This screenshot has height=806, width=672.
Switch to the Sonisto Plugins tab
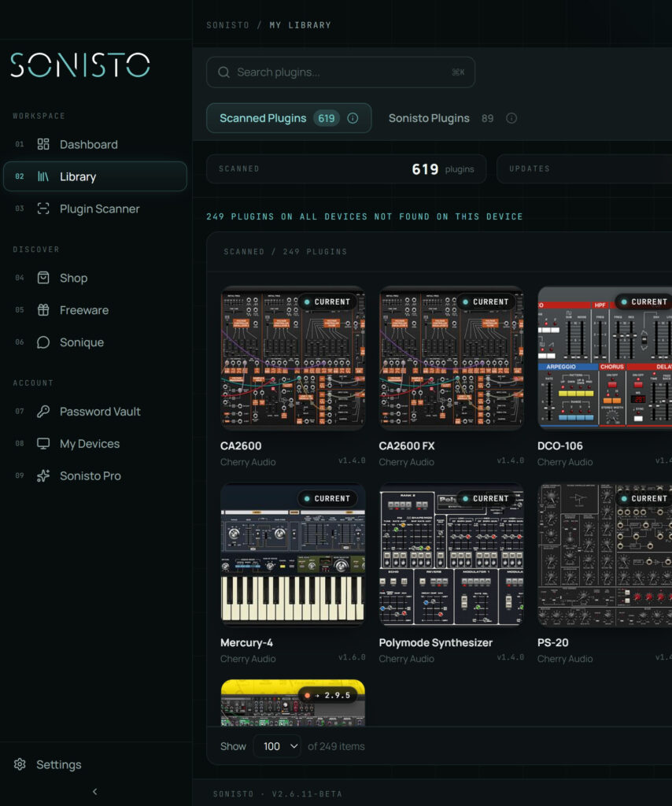tap(452, 118)
